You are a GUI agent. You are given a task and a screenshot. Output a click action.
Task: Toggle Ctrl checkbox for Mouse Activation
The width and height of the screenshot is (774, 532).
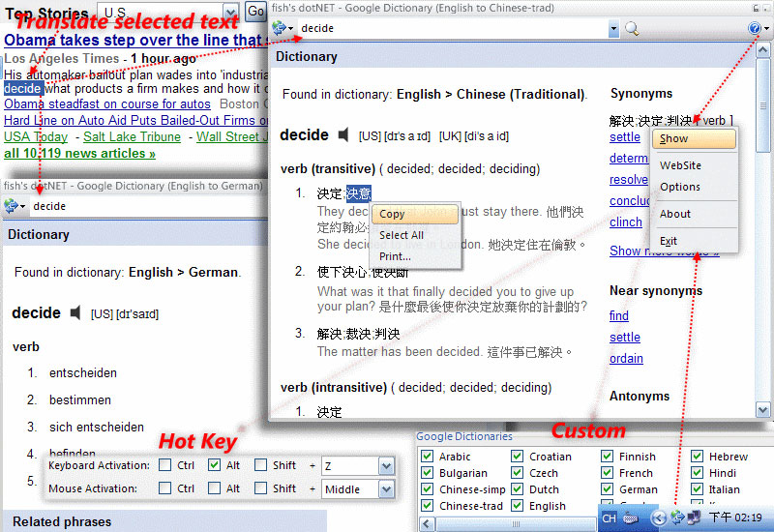(x=164, y=488)
